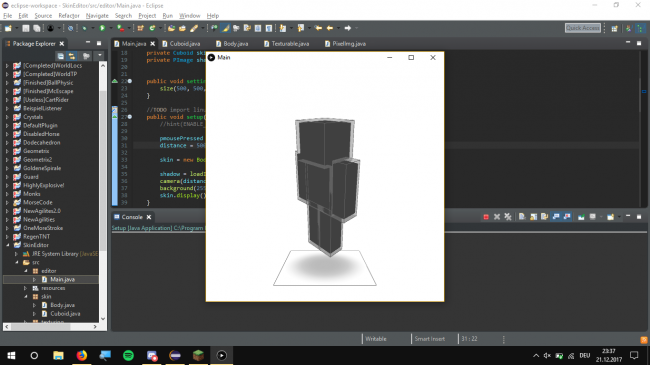Screen dimensions: 650x365
Task: Click Remove Launch gray X in Console
Action: tap(497, 217)
